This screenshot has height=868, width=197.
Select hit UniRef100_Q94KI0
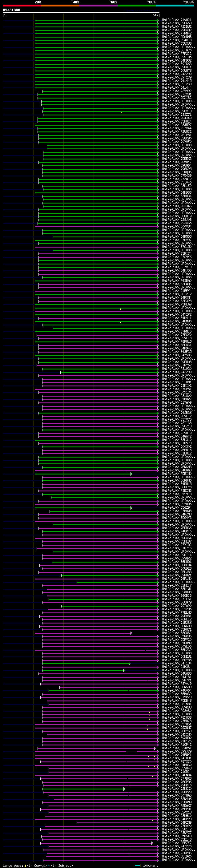tap(176, 40)
